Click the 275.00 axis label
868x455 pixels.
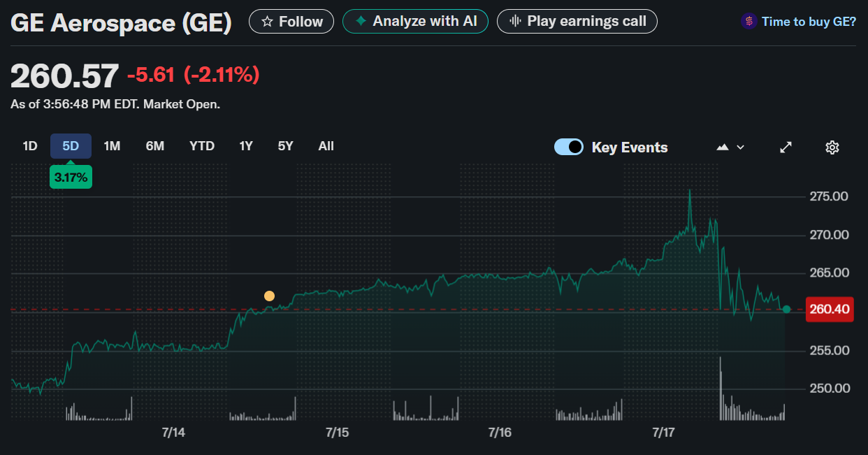click(x=830, y=196)
